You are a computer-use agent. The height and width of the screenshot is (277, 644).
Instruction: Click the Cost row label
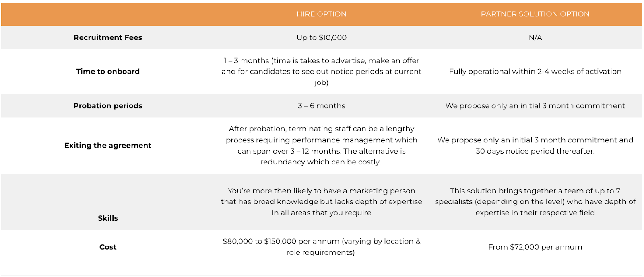pyautogui.click(x=108, y=247)
